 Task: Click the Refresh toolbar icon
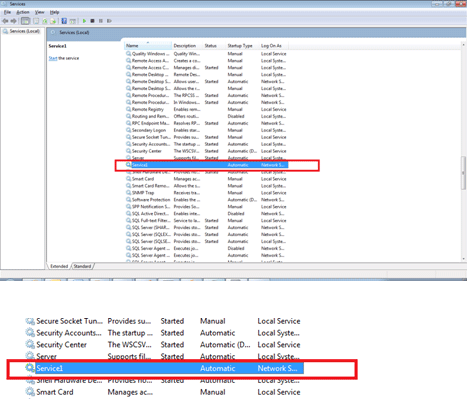(45, 21)
